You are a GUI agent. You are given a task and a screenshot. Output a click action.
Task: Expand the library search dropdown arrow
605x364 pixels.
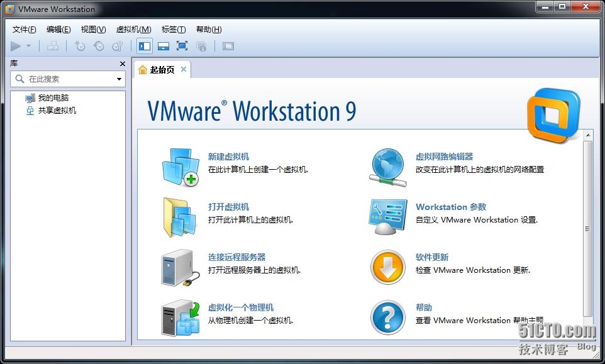(x=119, y=79)
